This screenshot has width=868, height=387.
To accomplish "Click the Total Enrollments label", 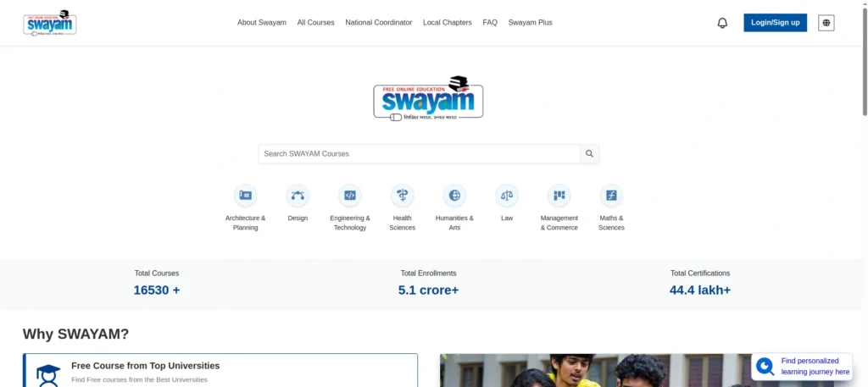I will tap(428, 274).
